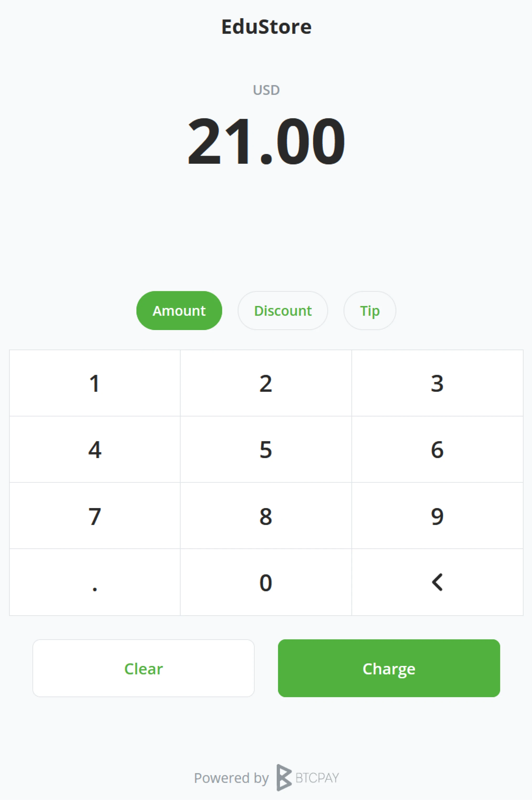
Task: Tap keypad digit 3
Action: 437,383
